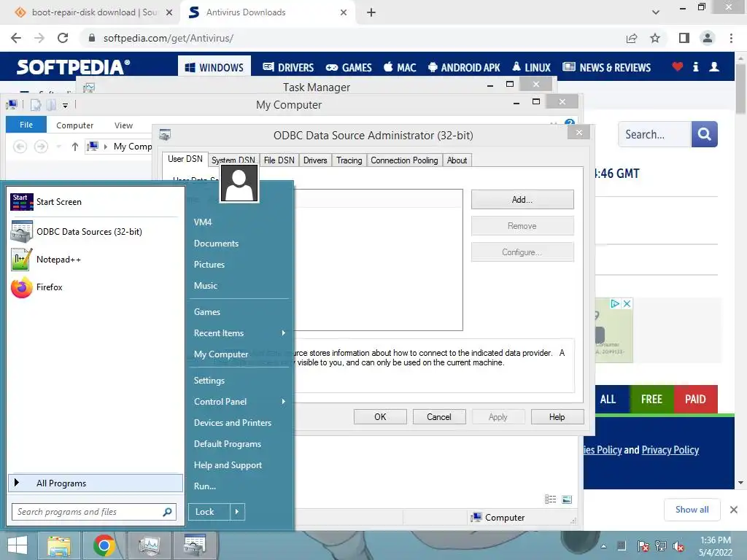This screenshot has width=747, height=560.
Task: Open Softpedia DRIVERS section
Action: coord(288,67)
